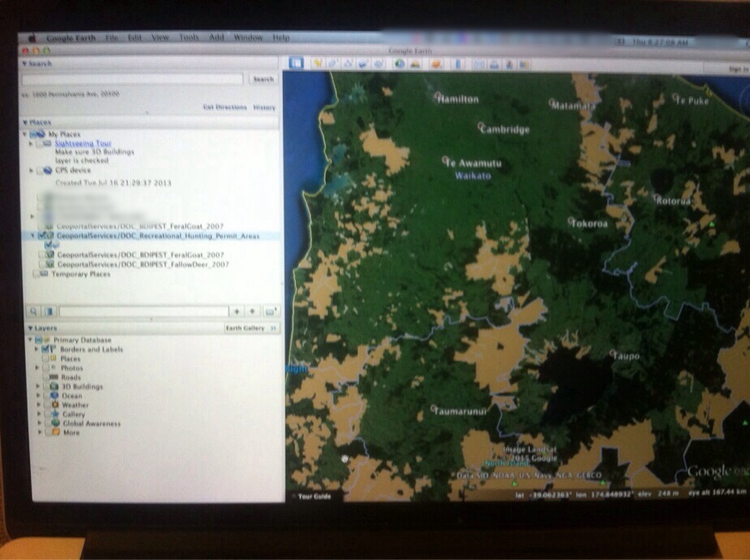Collapse the Places panel header triangle
This screenshot has width=750, height=560.
coord(25,122)
